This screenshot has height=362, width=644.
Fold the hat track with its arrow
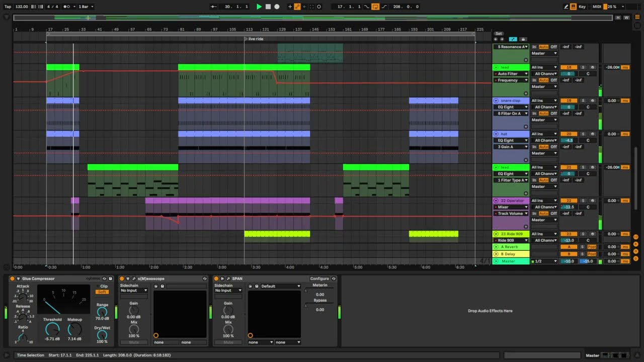point(496,134)
